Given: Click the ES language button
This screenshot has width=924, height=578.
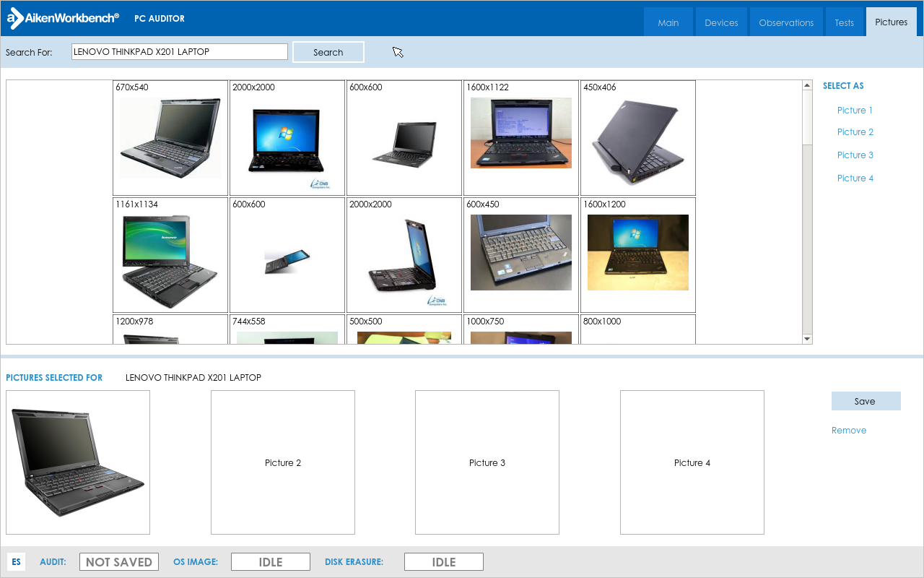Looking at the screenshot, I should [16, 561].
